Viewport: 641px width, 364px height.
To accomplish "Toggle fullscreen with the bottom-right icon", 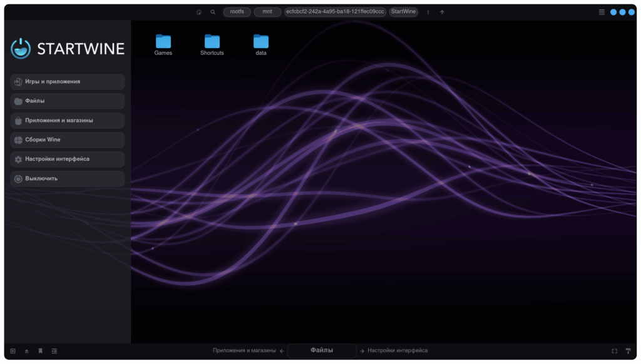I will (x=615, y=351).
